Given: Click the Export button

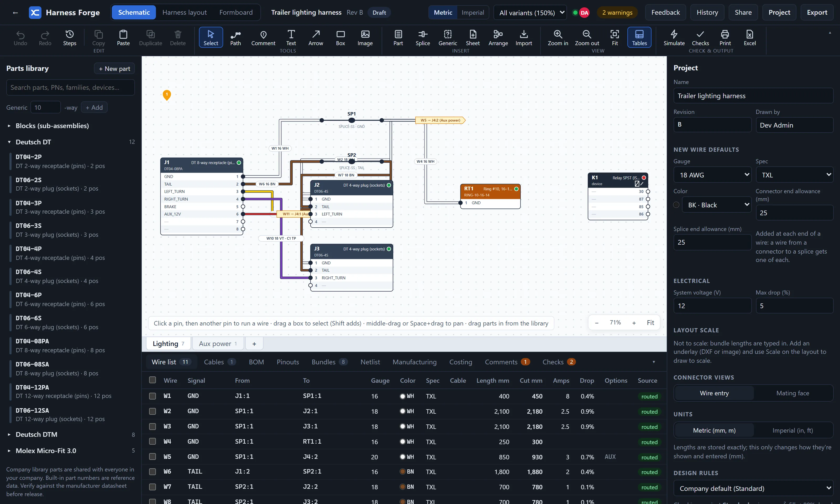Looking at the screenshot, I should coord(817,13).
